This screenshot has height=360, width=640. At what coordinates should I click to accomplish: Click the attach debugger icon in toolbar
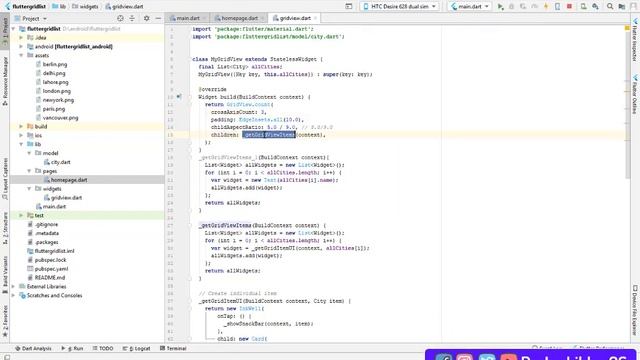point(558,7)
